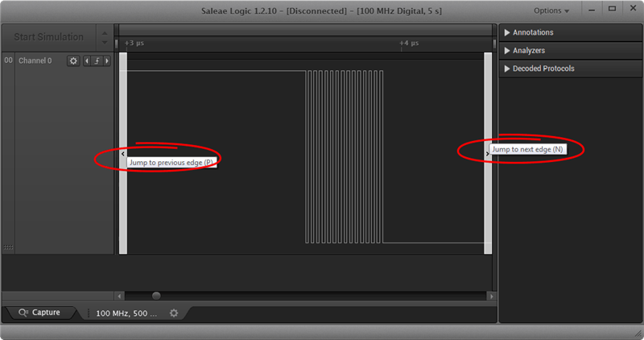Viewport: 644px width, 340px height.
Task: Open capture settings gear next to 100 MHz
Action: tap(174, 313)
